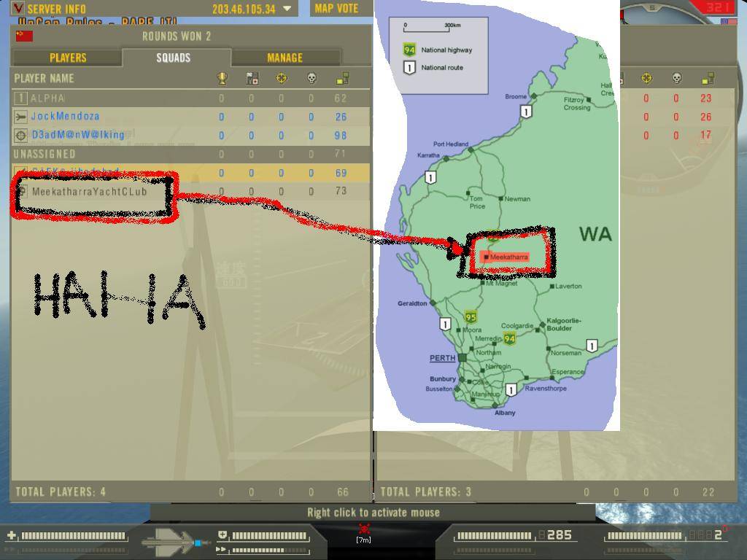Select the Squads tab
The height and width of the screenshot is (560, 747).
pos(174,58)
